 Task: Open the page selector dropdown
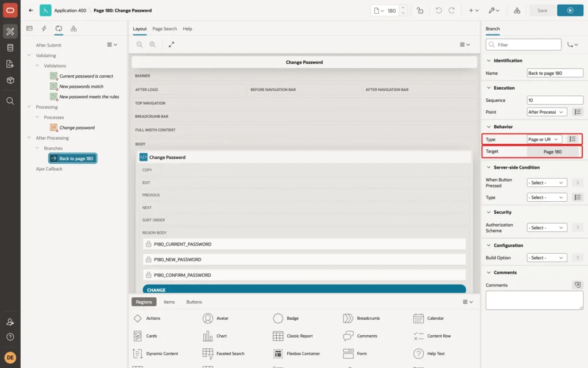pos(379,10)
